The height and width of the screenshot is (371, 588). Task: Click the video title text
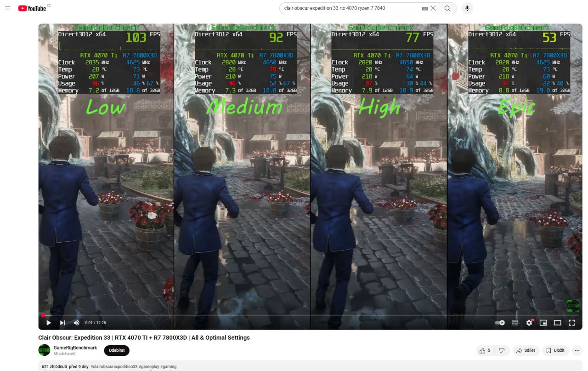(x=144, y=337)
